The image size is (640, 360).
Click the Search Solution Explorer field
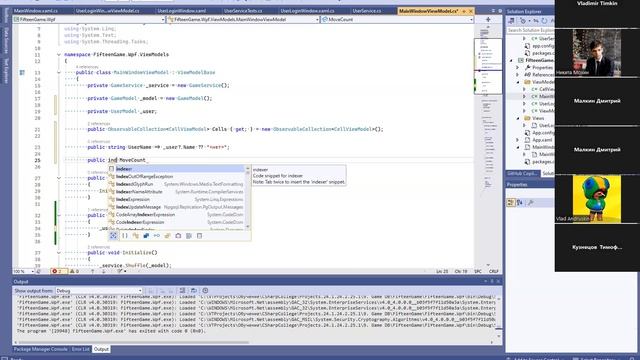[531, 30]
